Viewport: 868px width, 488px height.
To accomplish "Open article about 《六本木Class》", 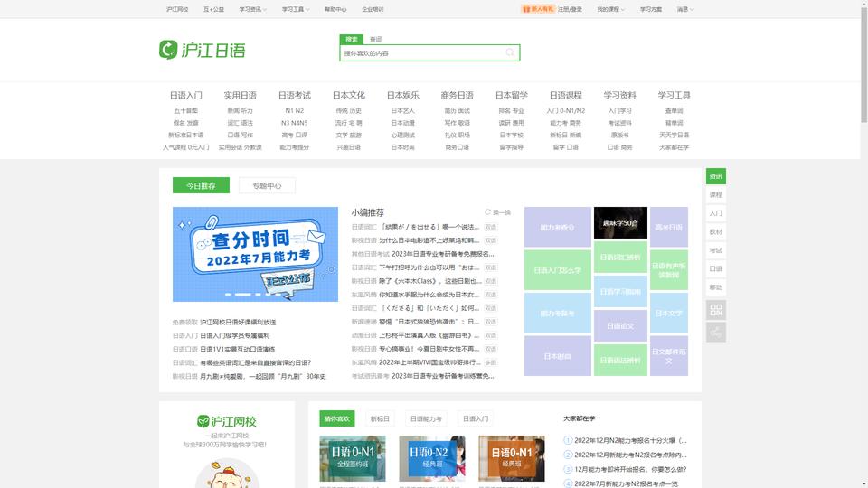I will 429,281.
